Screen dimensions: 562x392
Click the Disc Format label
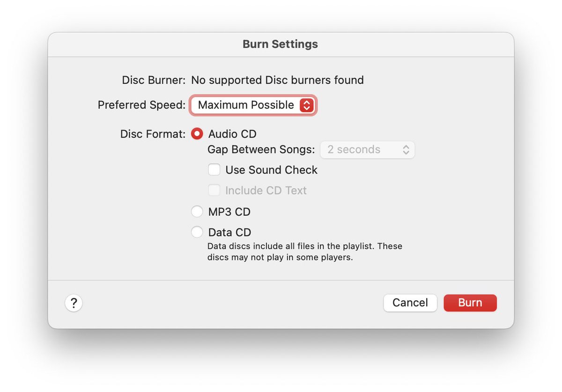coord(152,134)
